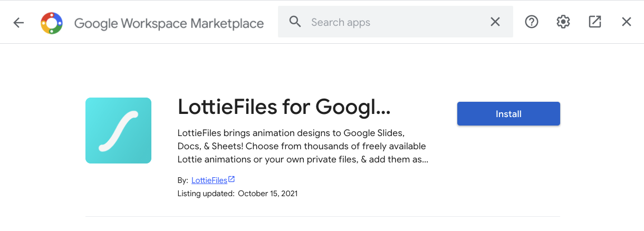Click the LottieFiles teal app icon
644x231 pixels.
coord(118,130)
